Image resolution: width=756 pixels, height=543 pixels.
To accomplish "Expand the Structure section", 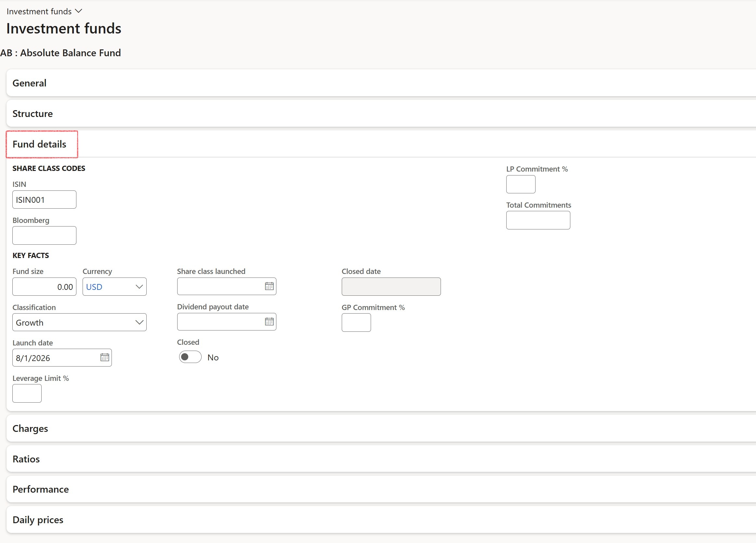I will (381, 114).
